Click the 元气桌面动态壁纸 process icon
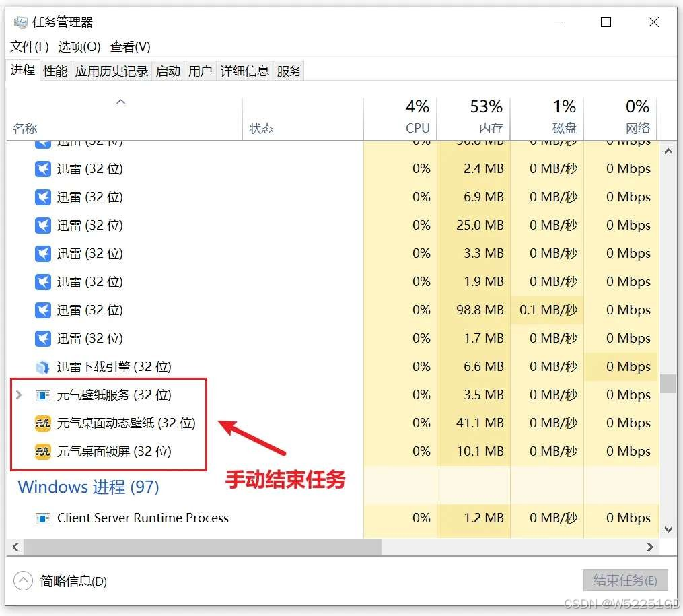This screenshot has height=616, width=683. [42, 423]
